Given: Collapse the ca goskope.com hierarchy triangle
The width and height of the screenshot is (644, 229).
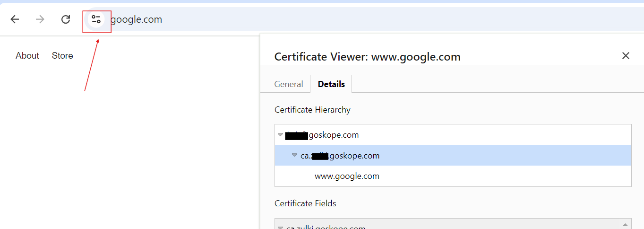Looking at the screenshot, I should point(295,155).
